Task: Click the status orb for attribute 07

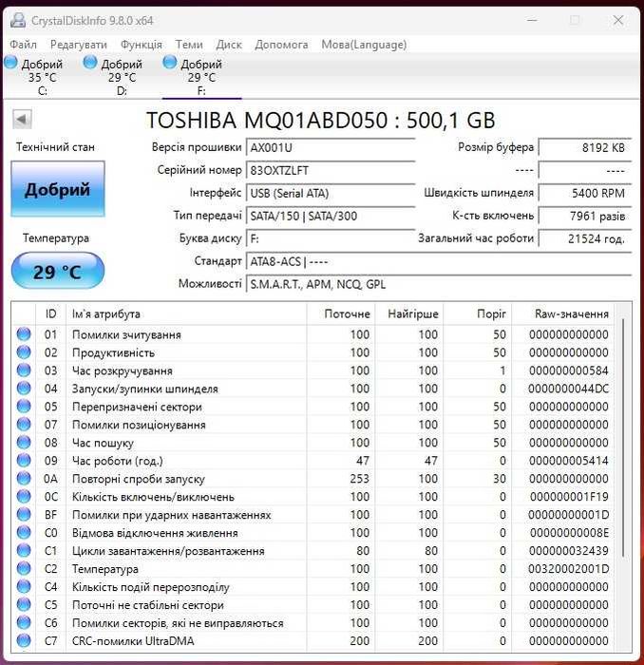Action: (x=24, y=424)
